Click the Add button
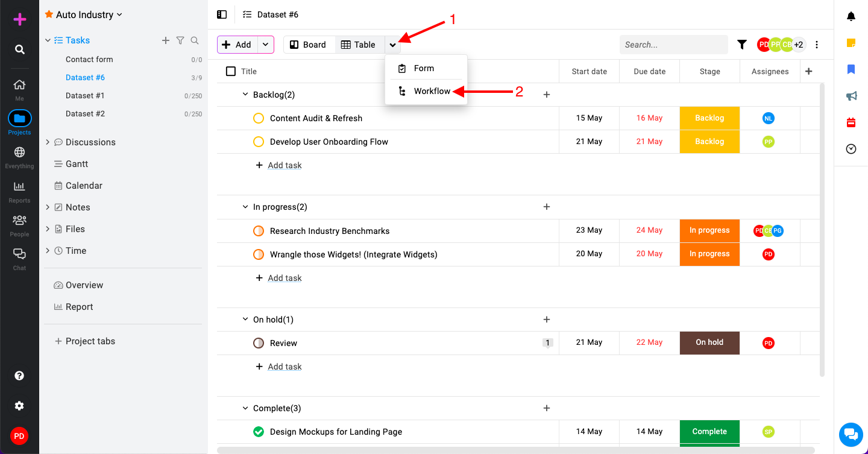 [237, 45]
